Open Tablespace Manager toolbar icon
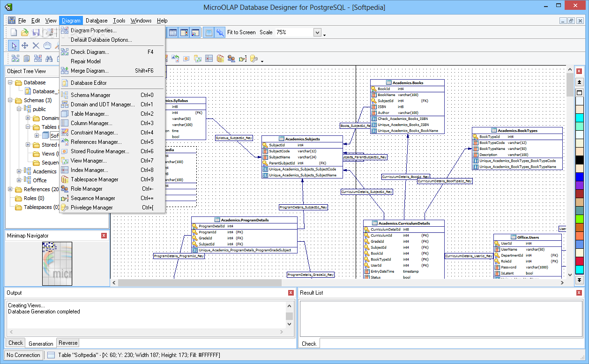Screen dimensions: 589x364 pyautogui.click(x=220, y=59)
